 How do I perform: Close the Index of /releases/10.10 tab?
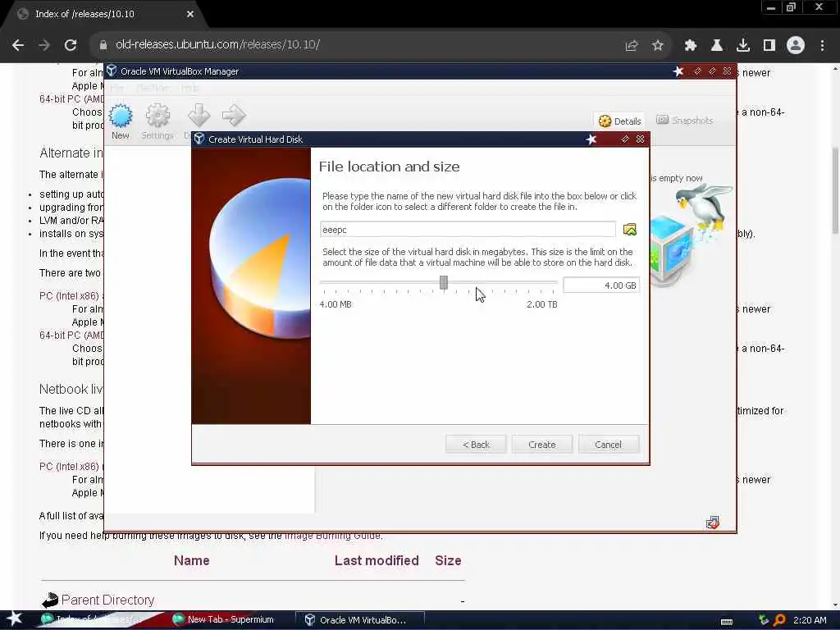pos(190,14)
